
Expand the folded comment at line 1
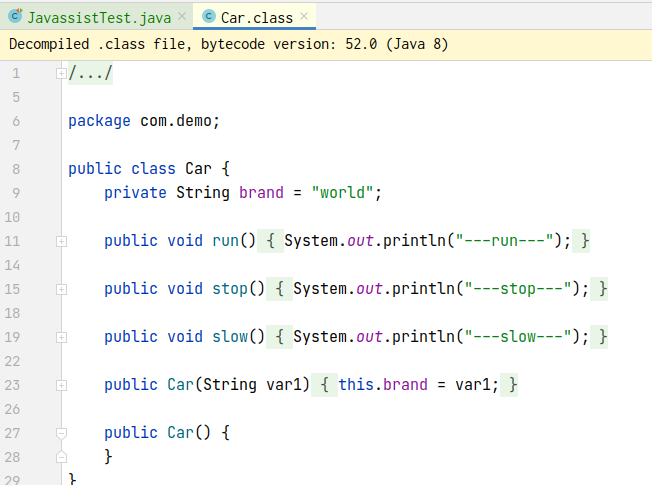tap(61, 73)
